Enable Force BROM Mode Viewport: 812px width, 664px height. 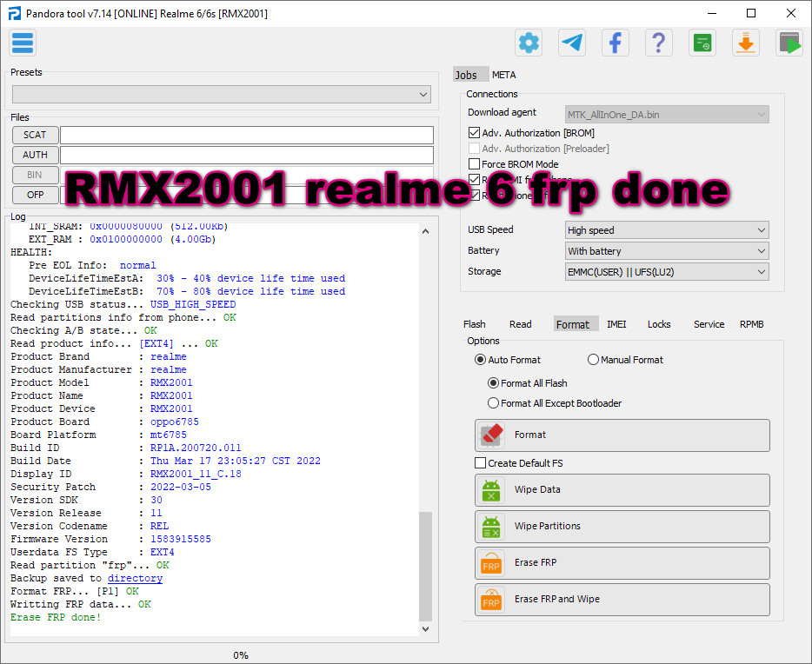474,164
